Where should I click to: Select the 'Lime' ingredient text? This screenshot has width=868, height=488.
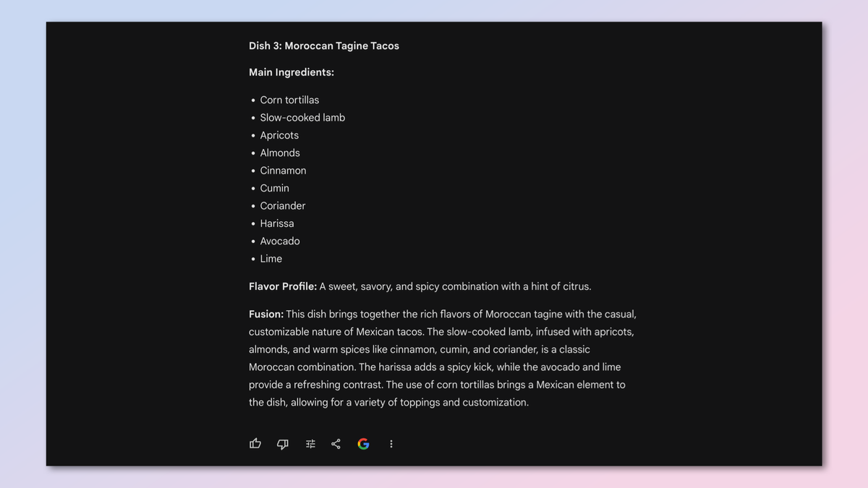pyautogui.click(x=271, y=258)
